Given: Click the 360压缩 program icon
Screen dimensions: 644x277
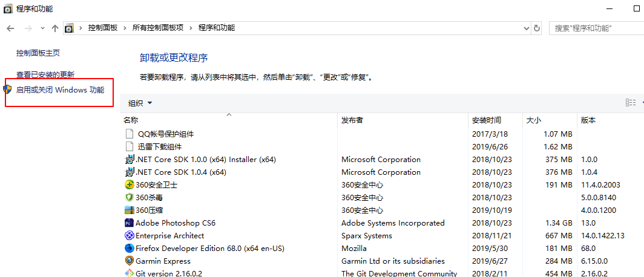Looking at the screenshot, I should tap(129, 210).
